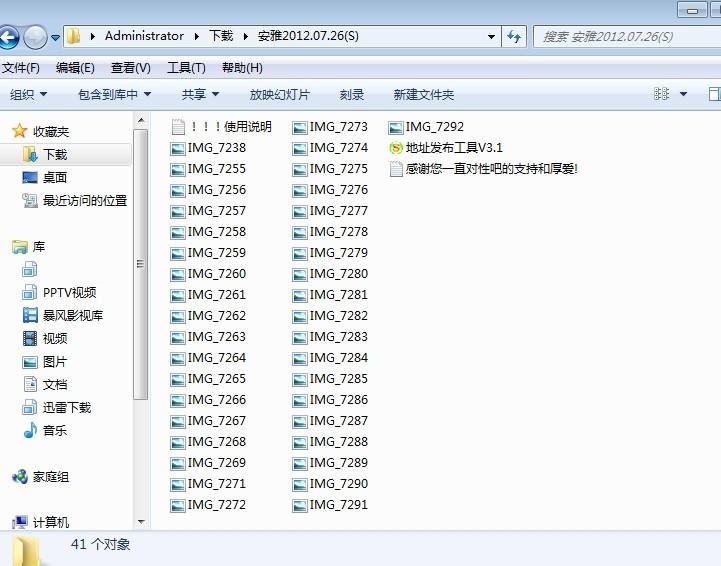Expand the arrow before Administrator in address bar

click(93, 36)
